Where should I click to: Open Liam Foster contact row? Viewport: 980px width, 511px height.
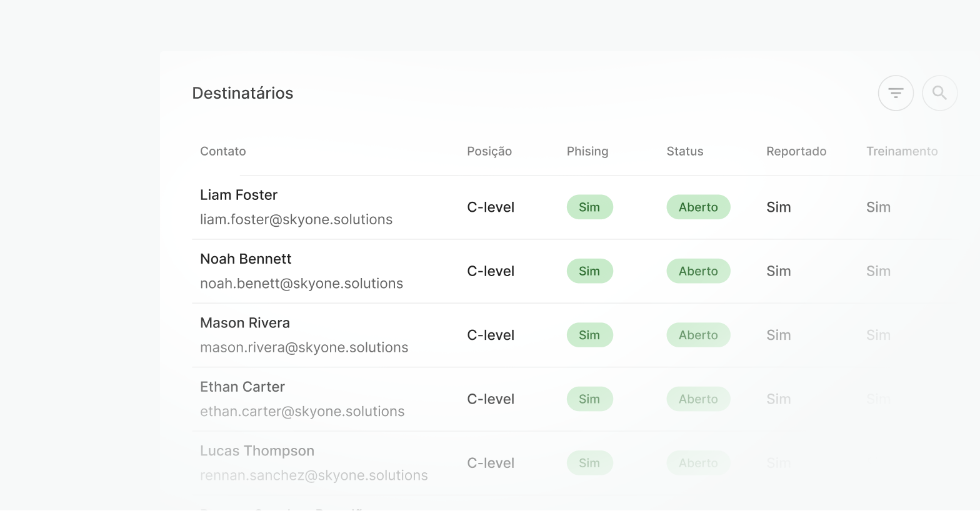[x=239, y=195]
